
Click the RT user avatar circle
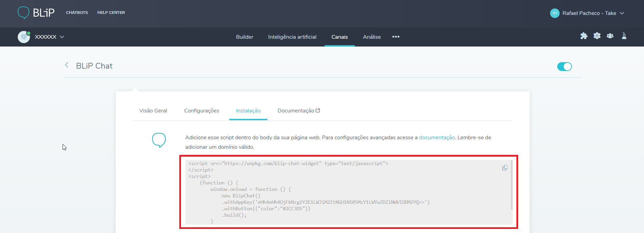tap(555, 13)
